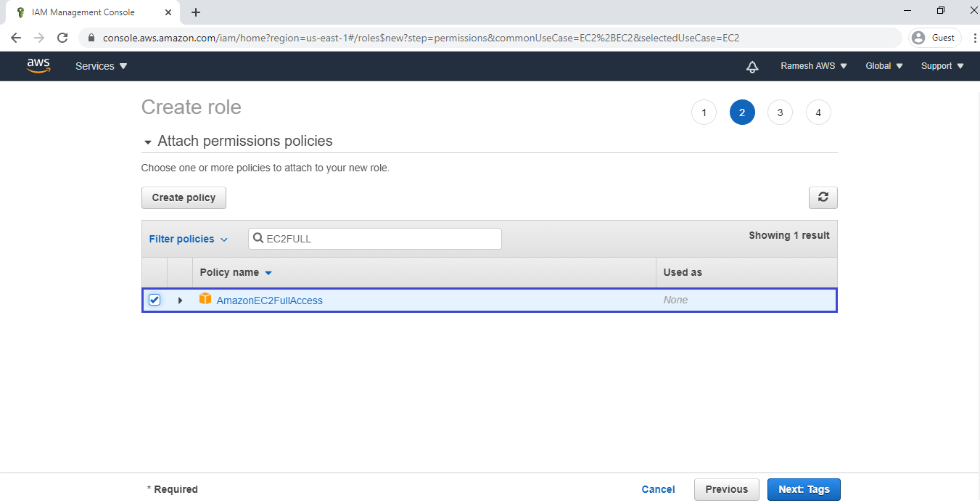Click the policy search field containing EC2FULL
The height and width of the screenshot is (503, 980).
pos(375,239)
